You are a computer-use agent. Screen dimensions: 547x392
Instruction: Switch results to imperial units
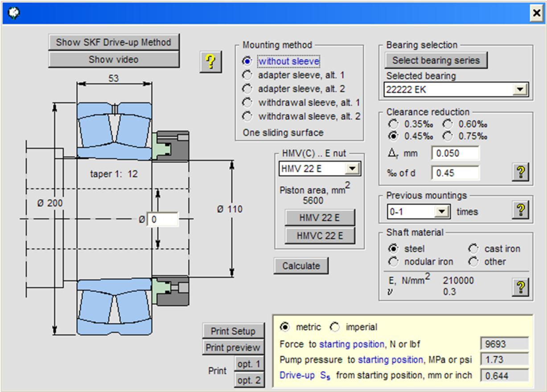pyautogui.click(x=334, y=327)
